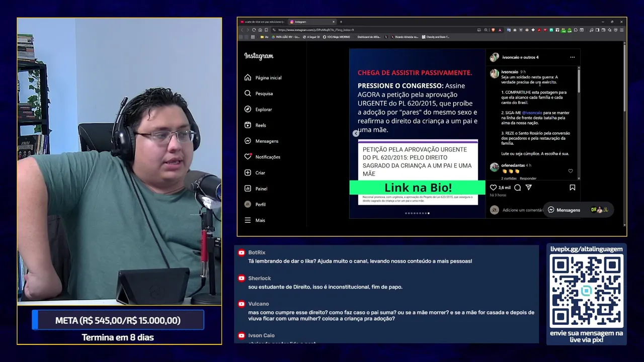Click 'há 9 horas' timestamp
The height and width of the screenshot is (362, 644).
tap(498, 195)
